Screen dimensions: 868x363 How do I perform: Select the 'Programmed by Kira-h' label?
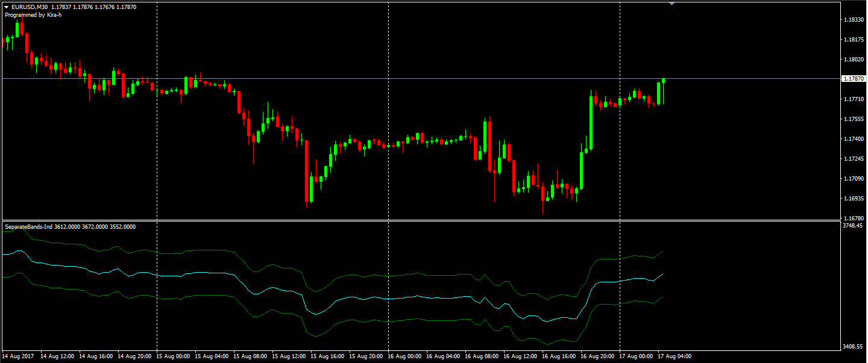coord(33,15)
